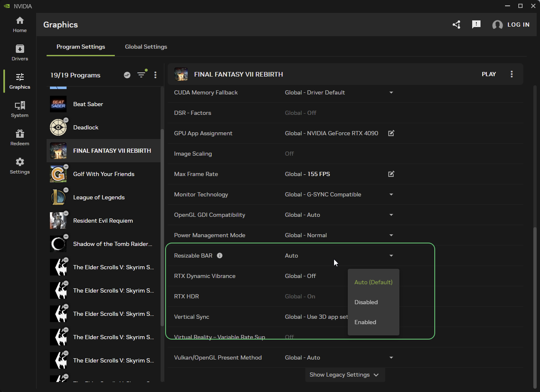Select the League of Legends thumbnail
Image resolution: width=540 pixels, height=392 pixels.
pos(58,197)
